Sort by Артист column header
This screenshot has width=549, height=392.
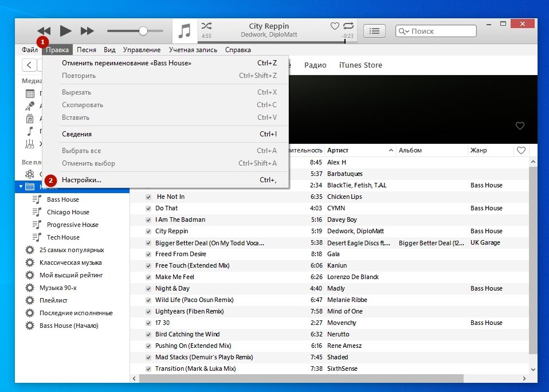(360, 150)
